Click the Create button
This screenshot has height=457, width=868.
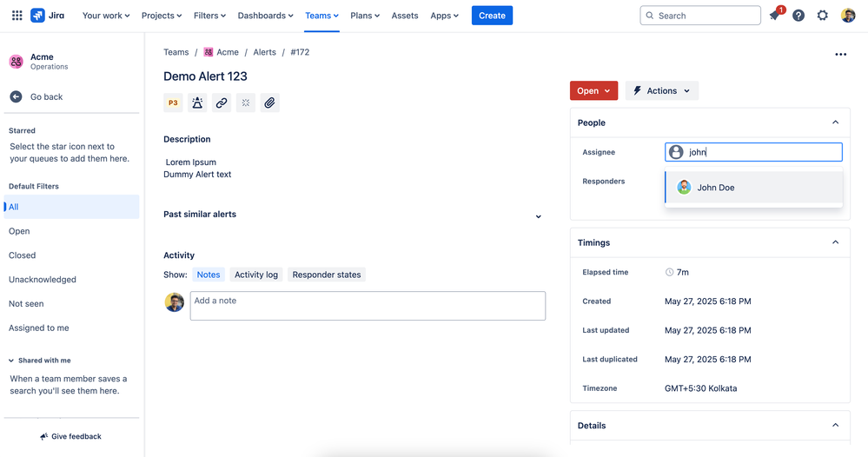[492, 16]
